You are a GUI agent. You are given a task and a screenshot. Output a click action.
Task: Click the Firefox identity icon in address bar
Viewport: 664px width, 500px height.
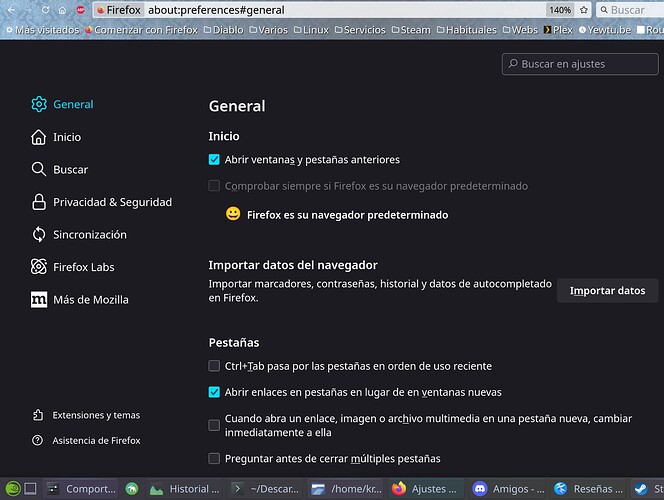tap(101, 10)
